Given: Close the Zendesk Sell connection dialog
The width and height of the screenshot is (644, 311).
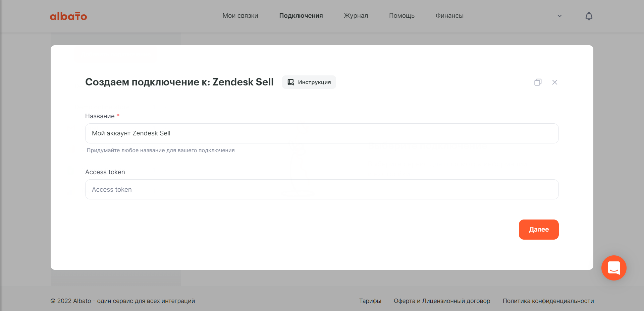Looking at the screenshot, I should 555,82.
